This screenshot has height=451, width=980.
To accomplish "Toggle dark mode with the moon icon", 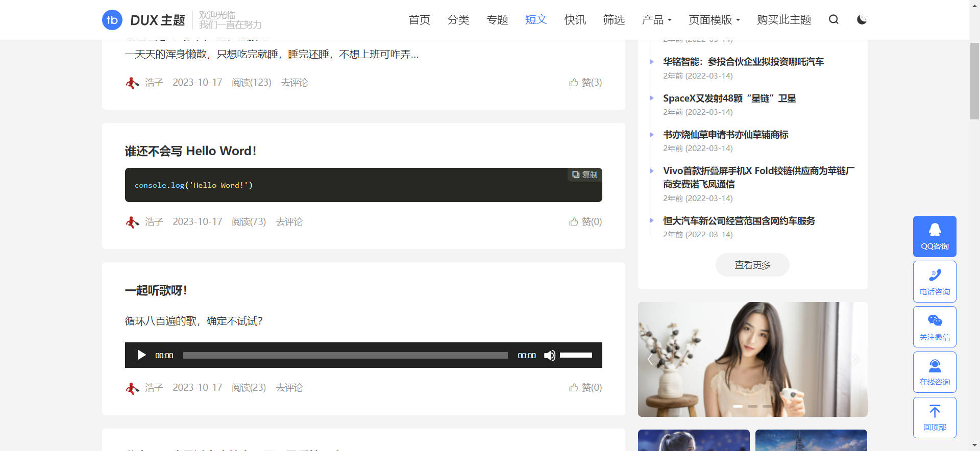I will [x=862, y=19].
